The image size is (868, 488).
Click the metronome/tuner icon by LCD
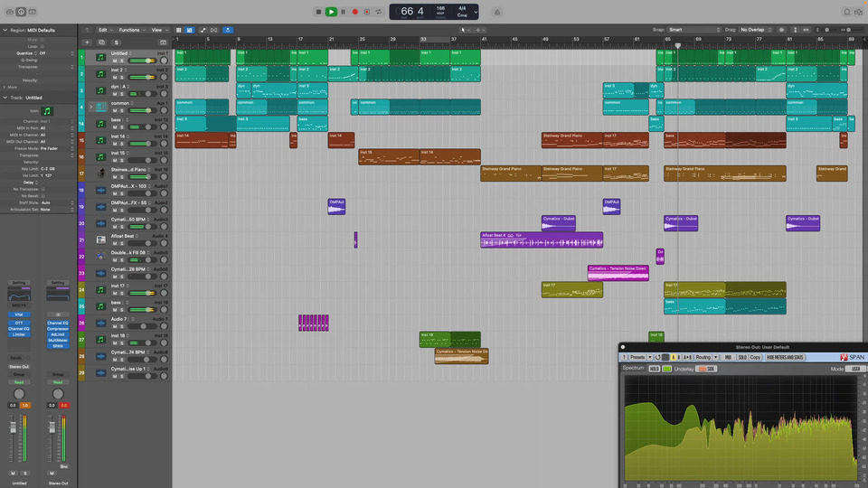[x=497, y=12]
